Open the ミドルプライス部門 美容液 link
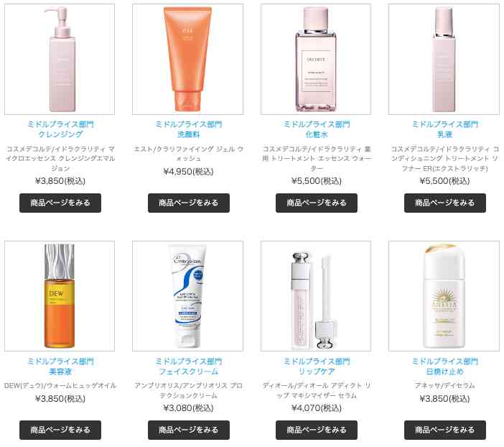The height and width of the screenshot is (447, 504). (60, 367)
